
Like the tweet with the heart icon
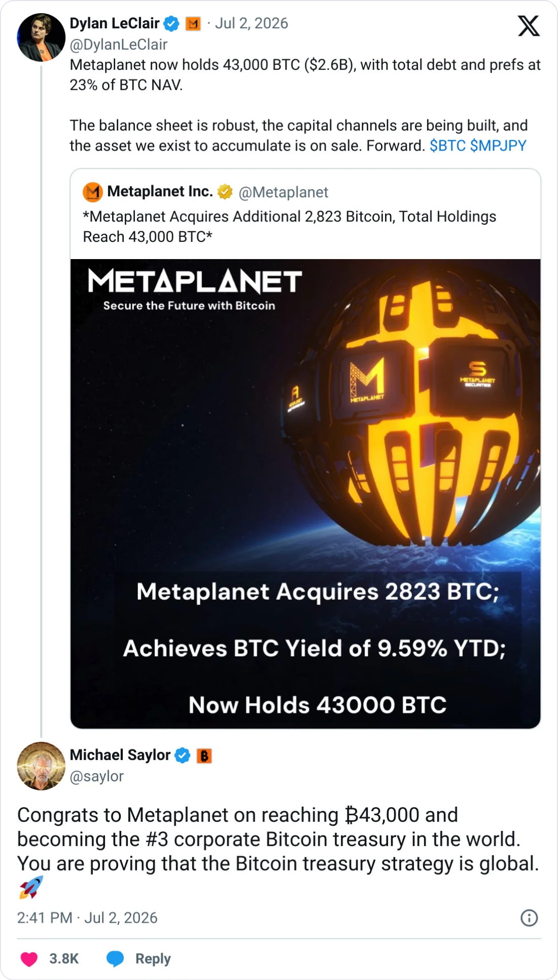tap(29, 959)
